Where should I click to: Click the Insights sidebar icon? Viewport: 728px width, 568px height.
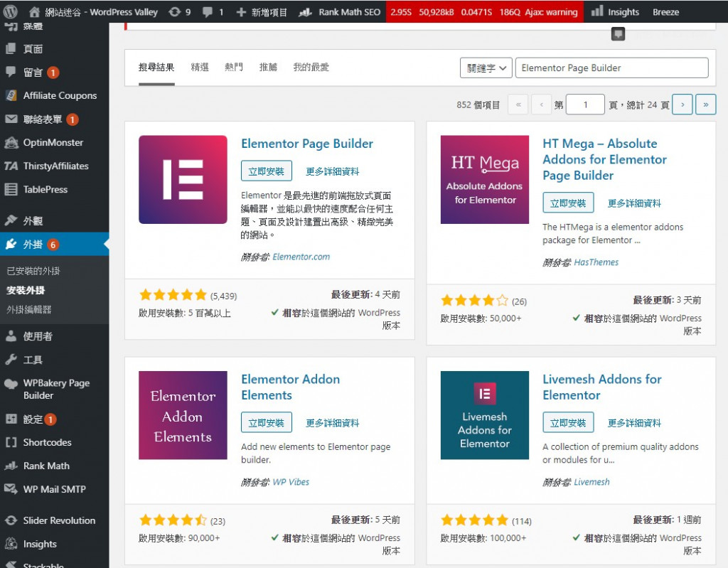click(x=11, y=544)
